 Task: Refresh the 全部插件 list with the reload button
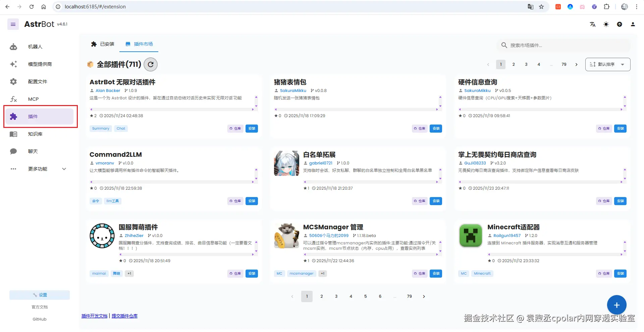click(x=151, y=64)
